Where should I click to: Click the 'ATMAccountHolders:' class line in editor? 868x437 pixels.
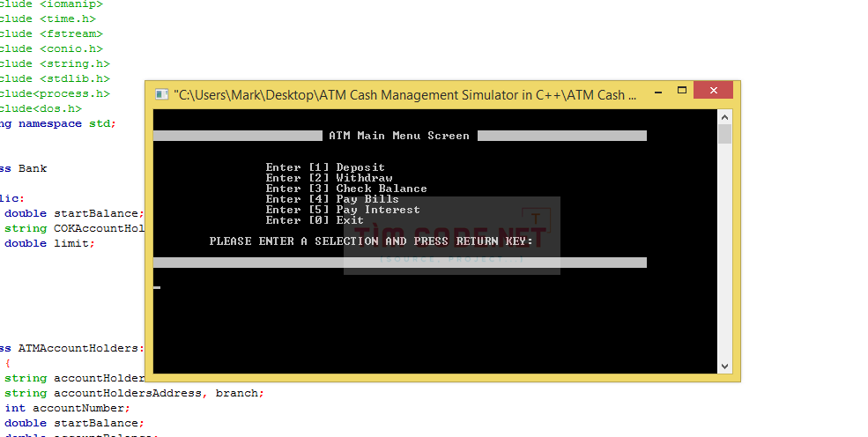pos(72,349)
